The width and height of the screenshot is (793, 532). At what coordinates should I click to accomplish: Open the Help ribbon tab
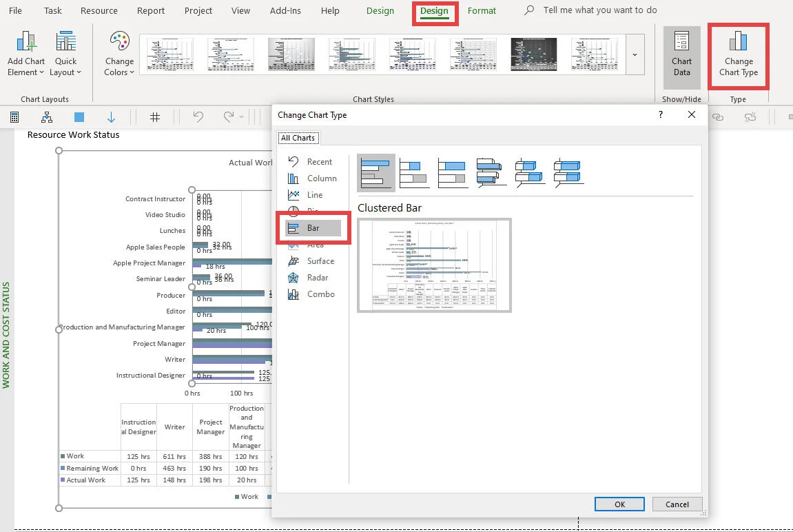click(330, 10)
